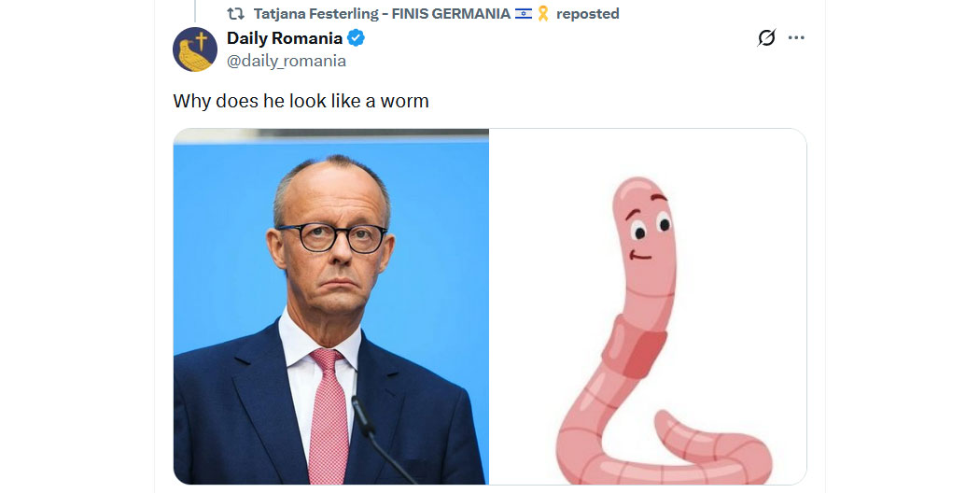Open Daily Romania's bird avatar
980x493 pixels.
pyautogui.click(x=195, y=49)
